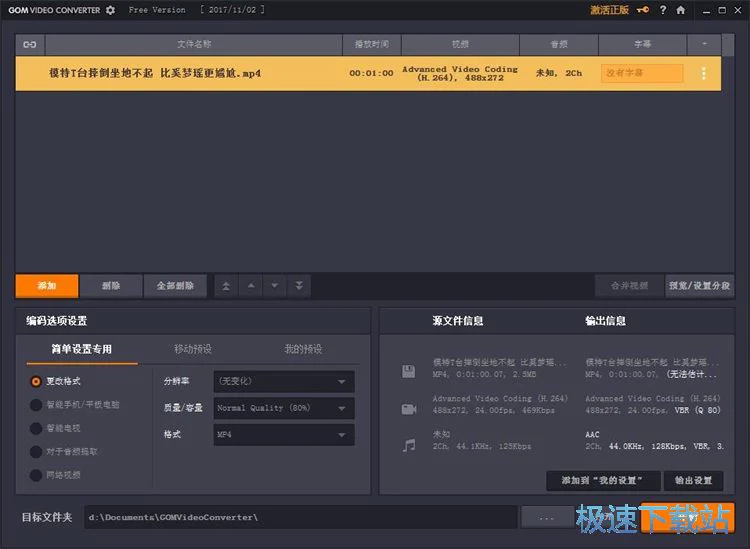750x549 pixels.
Task: Move selected file down one position
Action: coord(275,286)
